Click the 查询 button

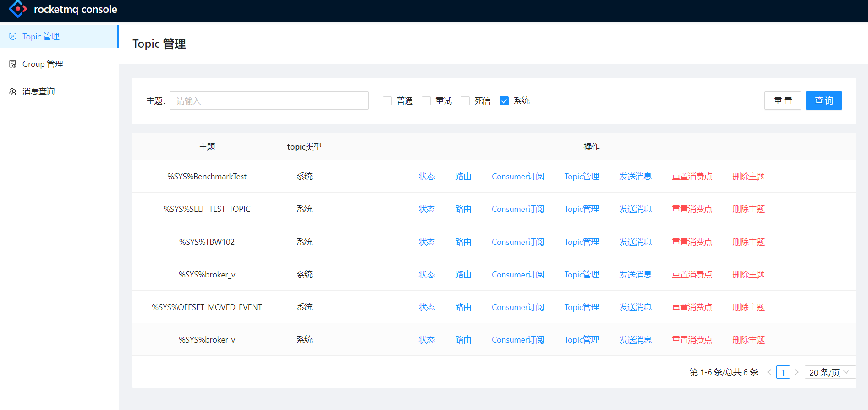824,100
